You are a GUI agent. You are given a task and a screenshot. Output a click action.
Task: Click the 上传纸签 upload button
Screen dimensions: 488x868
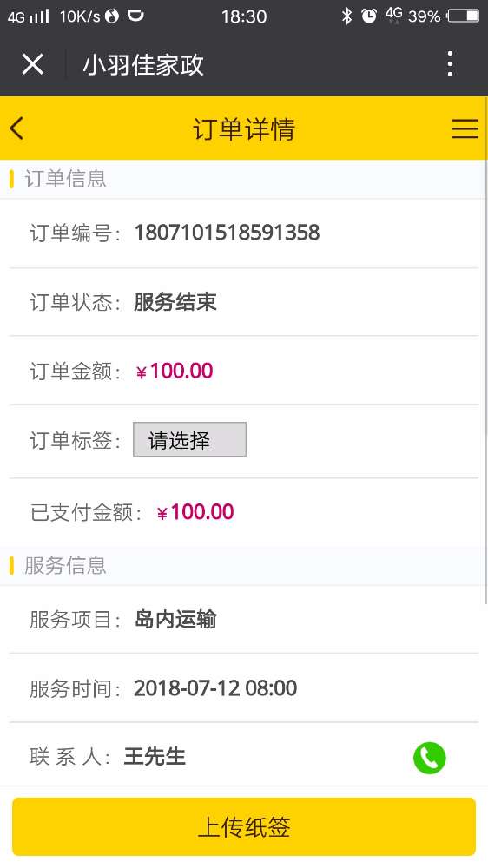click(244, 826)
